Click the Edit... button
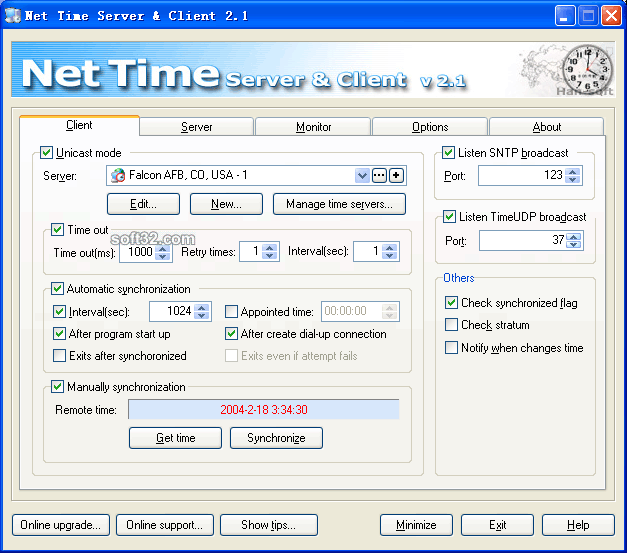 (x=143, y=204)
